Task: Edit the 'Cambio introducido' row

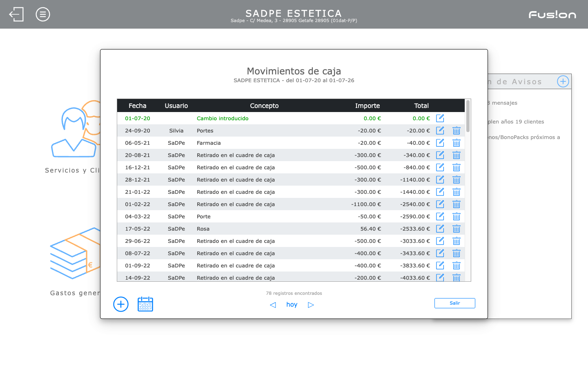Action: pos(440,118)
